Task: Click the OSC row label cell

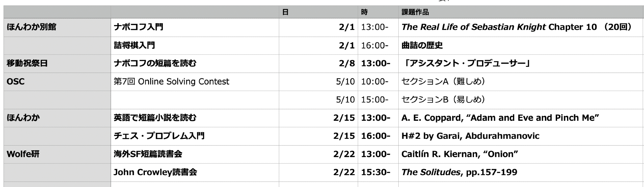Action: pos(57,82)
